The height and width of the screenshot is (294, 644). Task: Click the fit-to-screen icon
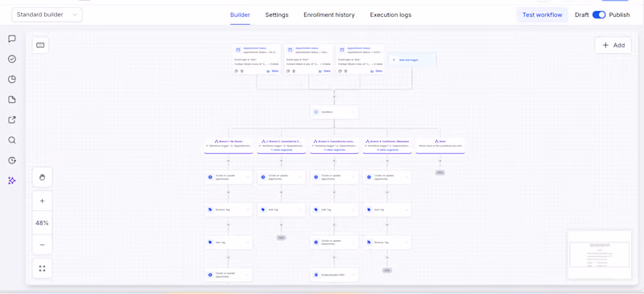point(42,268)
